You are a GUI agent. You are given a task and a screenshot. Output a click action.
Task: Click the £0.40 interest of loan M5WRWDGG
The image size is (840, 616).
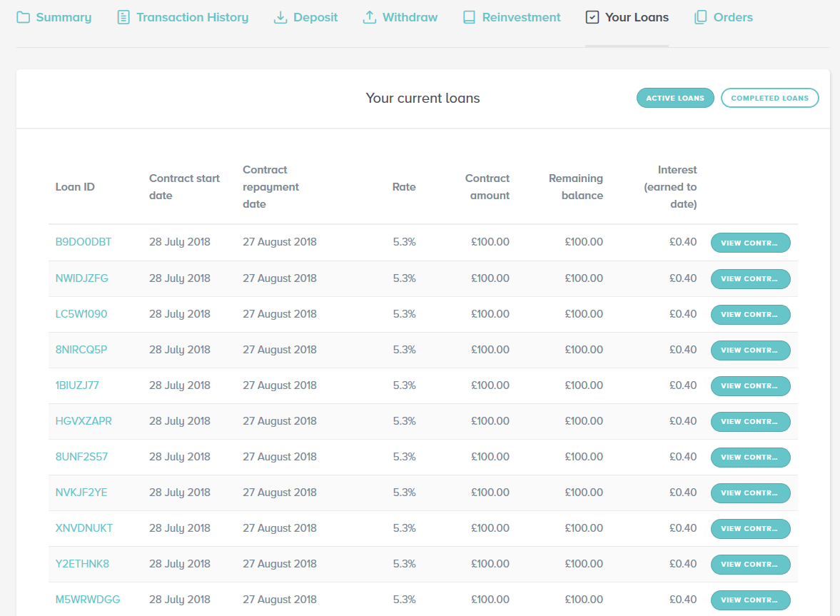(x=683, y=600)
